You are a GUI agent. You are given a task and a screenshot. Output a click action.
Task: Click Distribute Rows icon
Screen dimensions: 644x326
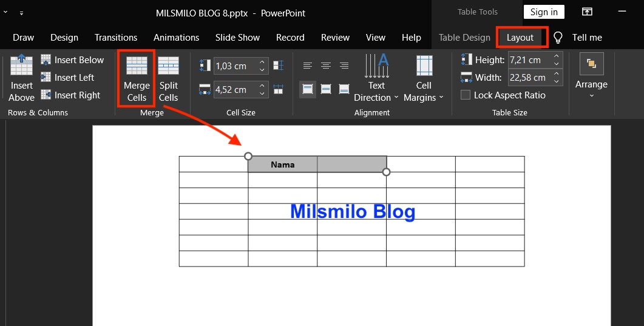[x=279, y=66]
